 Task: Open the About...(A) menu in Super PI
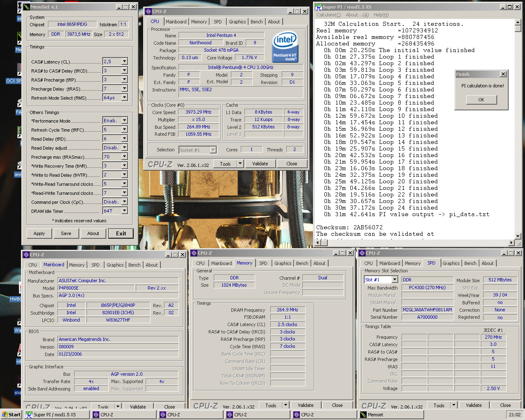tap(357, 15)
